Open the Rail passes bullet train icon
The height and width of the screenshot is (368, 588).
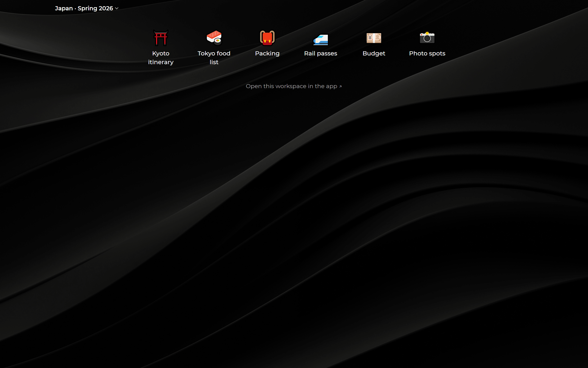click(x=320, y=39)
